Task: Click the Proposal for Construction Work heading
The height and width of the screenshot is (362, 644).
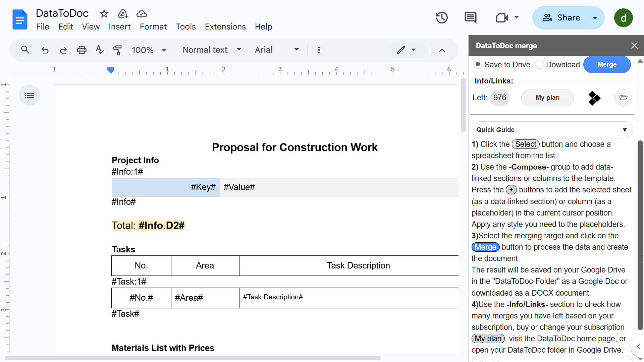Action: pyautogui.click(x=295, y=147)
